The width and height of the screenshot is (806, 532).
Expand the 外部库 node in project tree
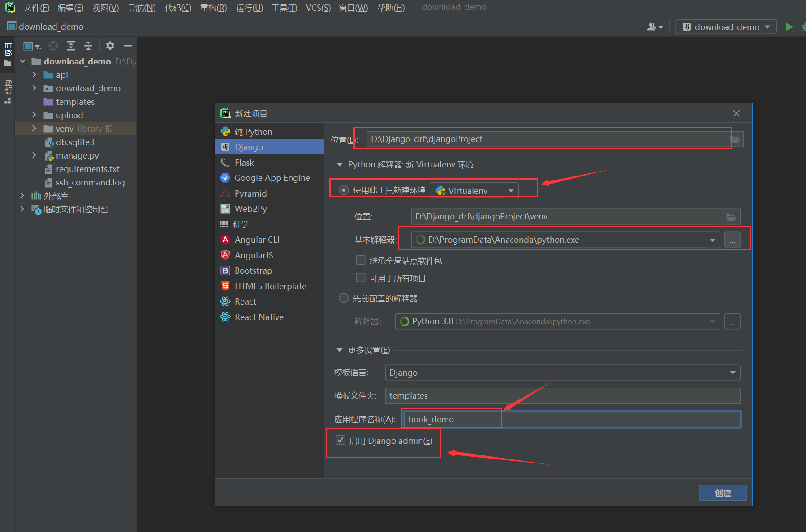coord(22,196)
